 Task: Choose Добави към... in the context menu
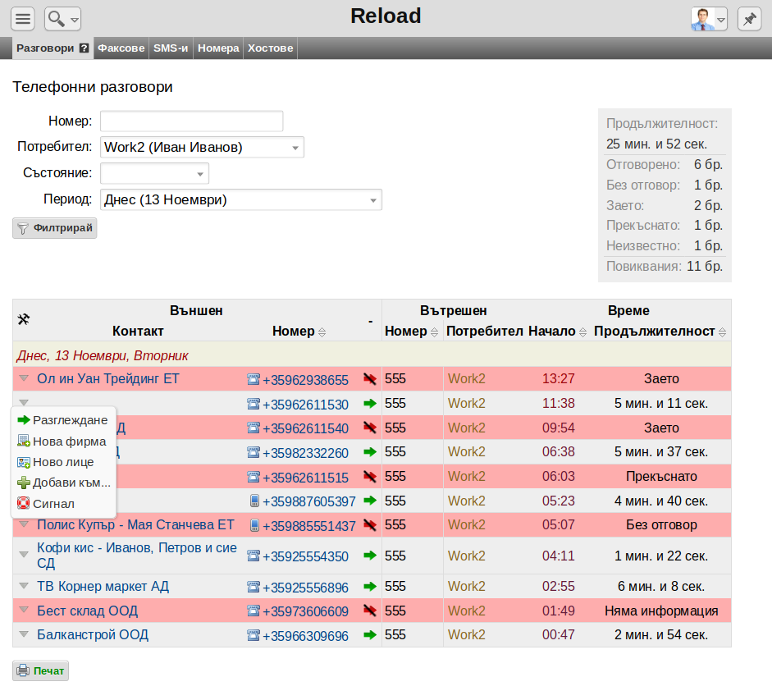(63, 483)
